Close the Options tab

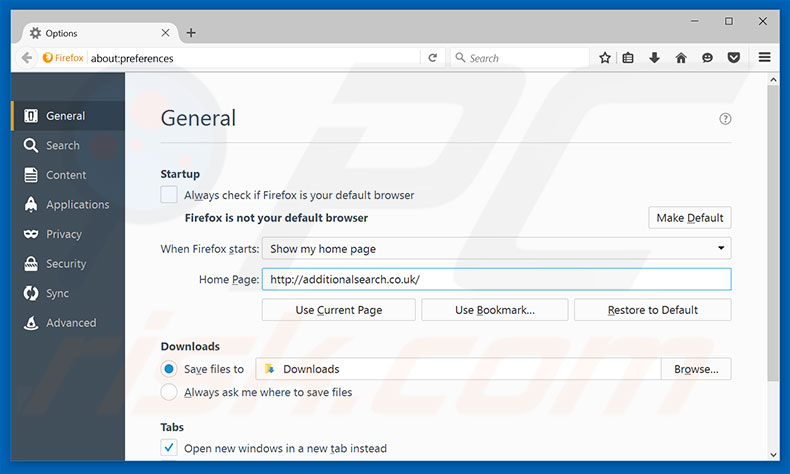point(165,33)
